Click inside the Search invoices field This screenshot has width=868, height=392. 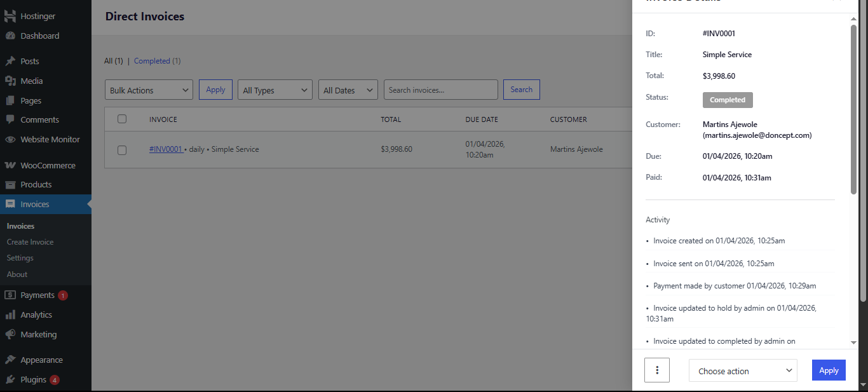440,90
